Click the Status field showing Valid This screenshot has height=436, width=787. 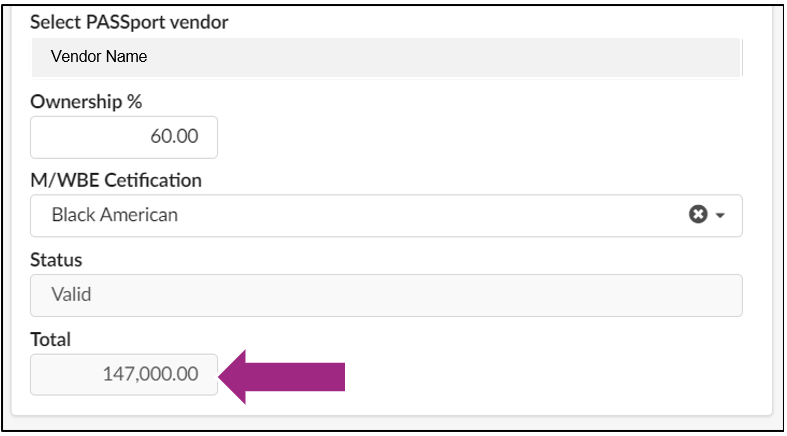click(x=386, y=295)
